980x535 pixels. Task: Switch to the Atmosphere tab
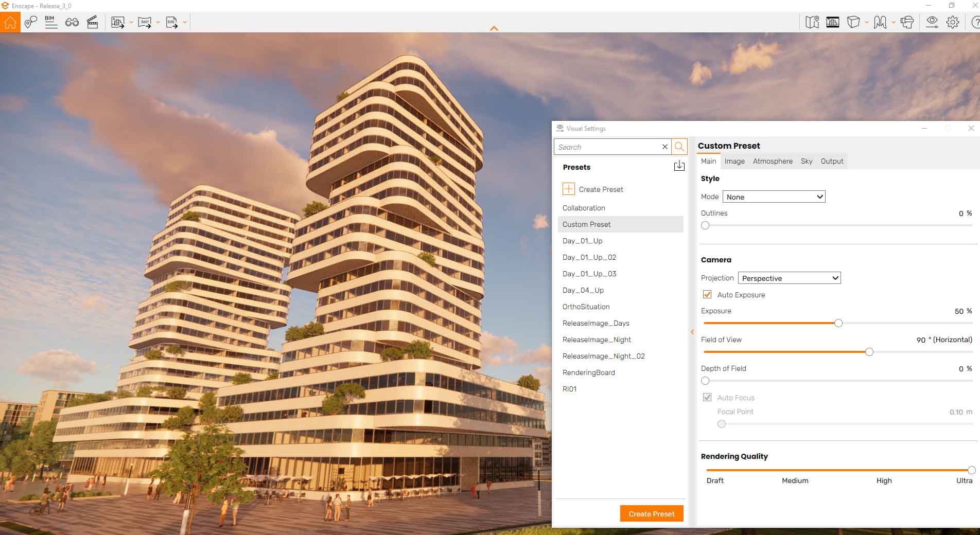(773, 161)
